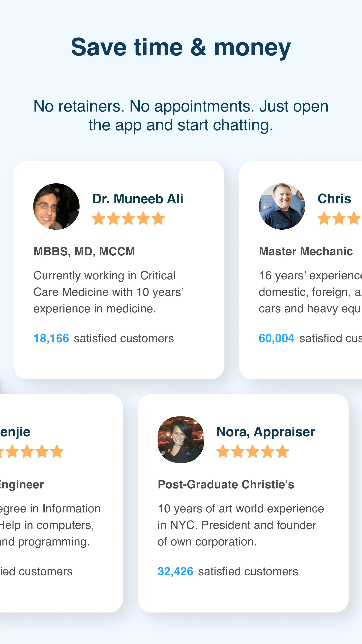Image resolution: width=362 pixels, height=644 pixels.
Task: Click the rightmost star on the Engineer card
Action: point(57,451)
